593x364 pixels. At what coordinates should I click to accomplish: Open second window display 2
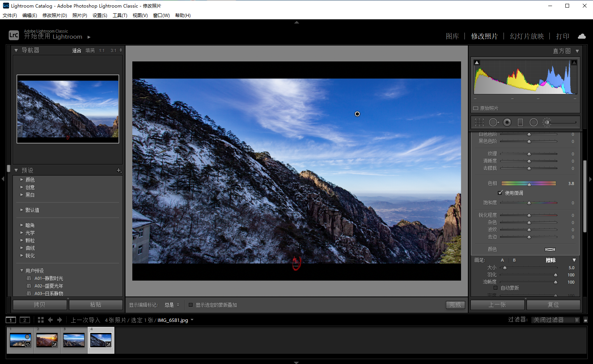pyautogui.click(x=25, y=320)
